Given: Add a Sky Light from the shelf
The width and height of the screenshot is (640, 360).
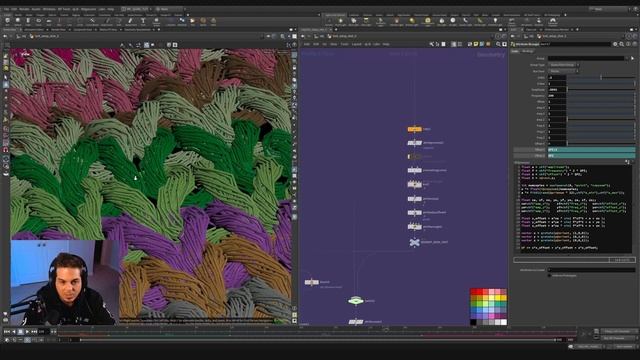Looking at the screenshot, I should [x=442, y=21].
